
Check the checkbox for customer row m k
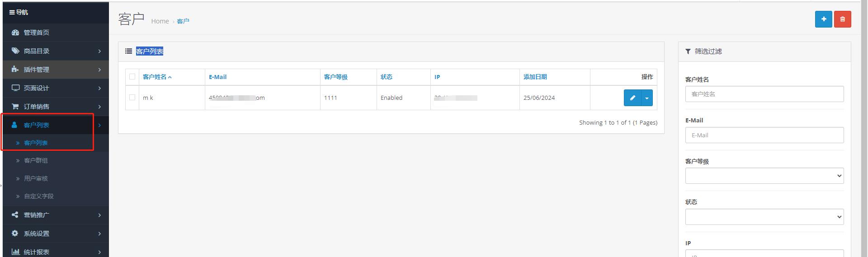point(132,97)
